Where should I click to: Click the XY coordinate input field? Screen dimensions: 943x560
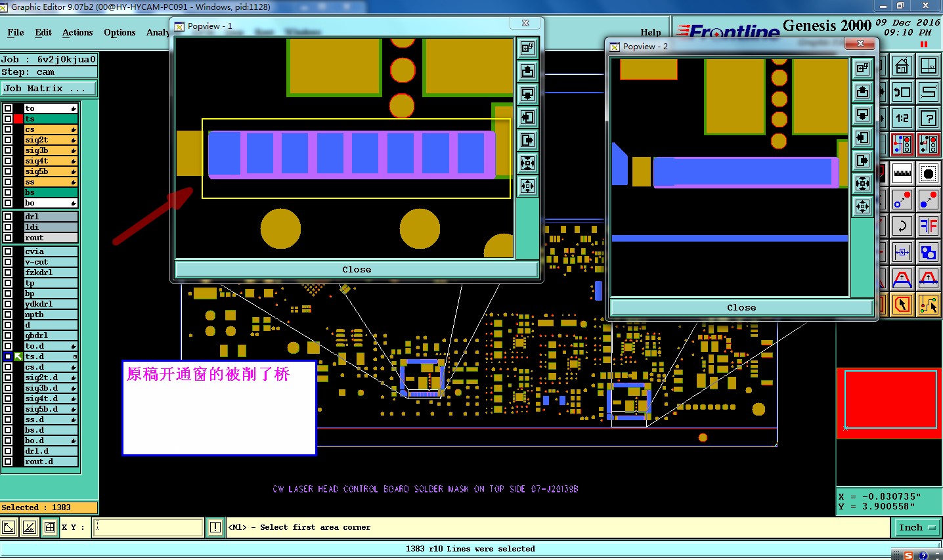pyautogui.click(x=148, y=527)
